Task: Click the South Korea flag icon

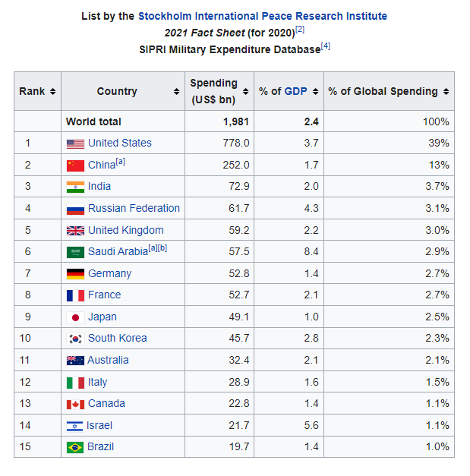Action: [x=75, y=339]
